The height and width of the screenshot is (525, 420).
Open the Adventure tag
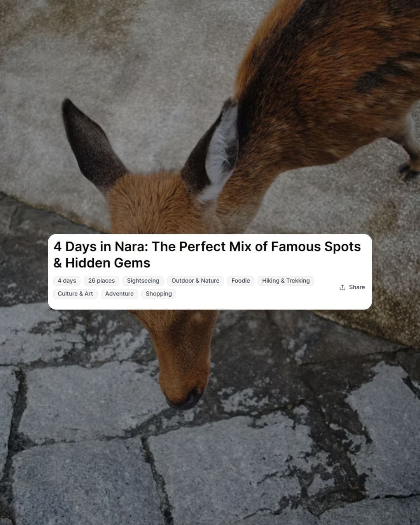click(x=119, y=294)
